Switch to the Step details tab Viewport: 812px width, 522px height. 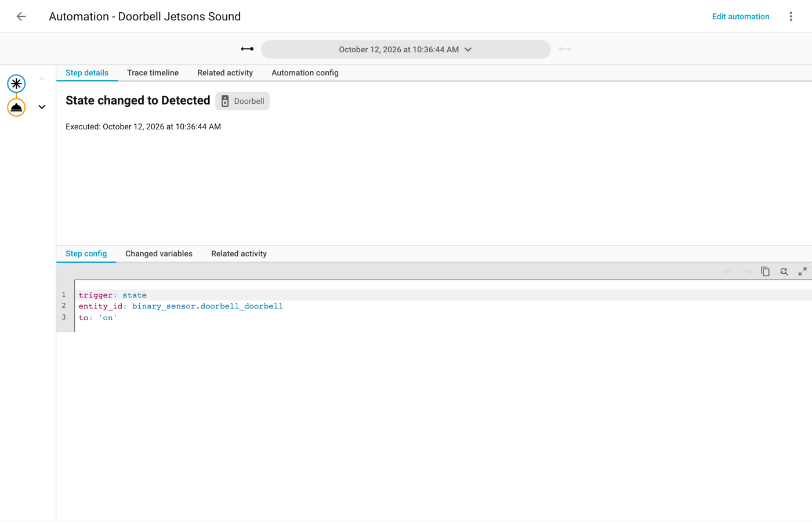click(87, 73)
